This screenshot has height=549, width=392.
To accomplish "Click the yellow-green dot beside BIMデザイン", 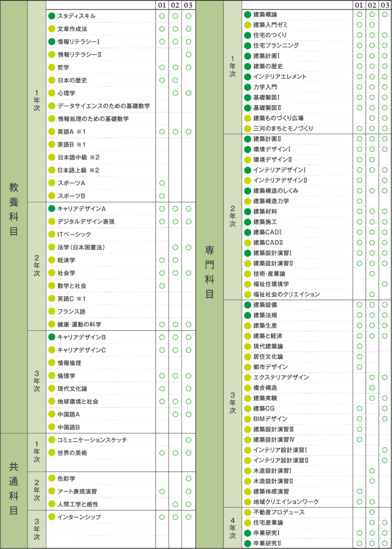I will click(247, 419).
